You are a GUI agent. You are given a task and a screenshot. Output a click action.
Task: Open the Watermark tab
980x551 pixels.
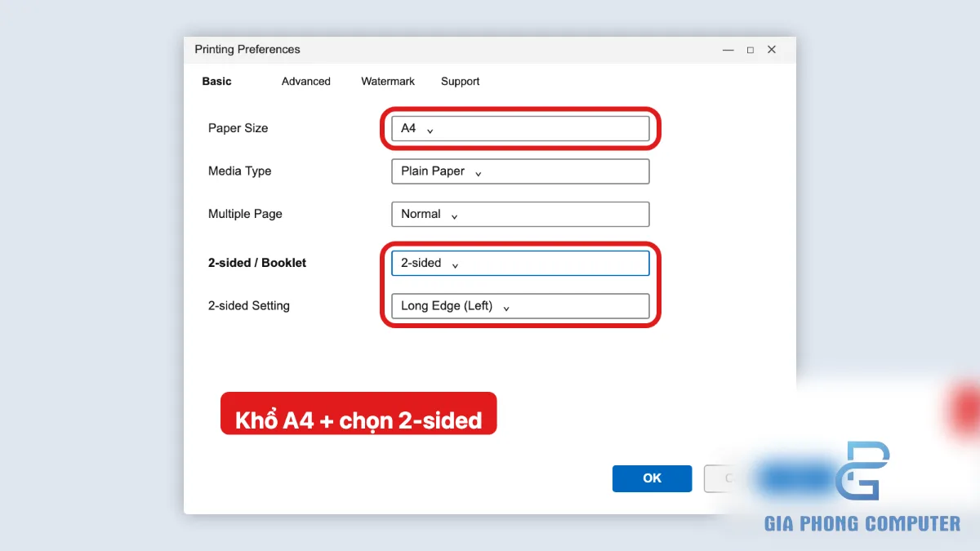point(388,82)
